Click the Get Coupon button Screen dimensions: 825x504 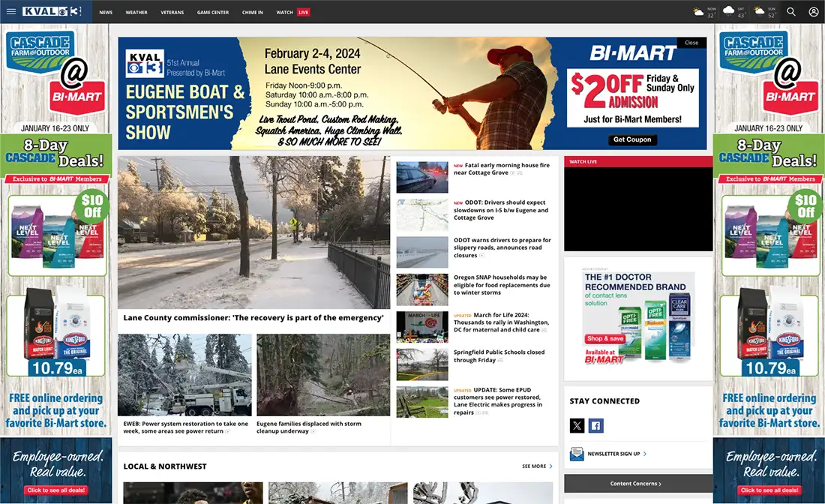[x=632, y=139]
